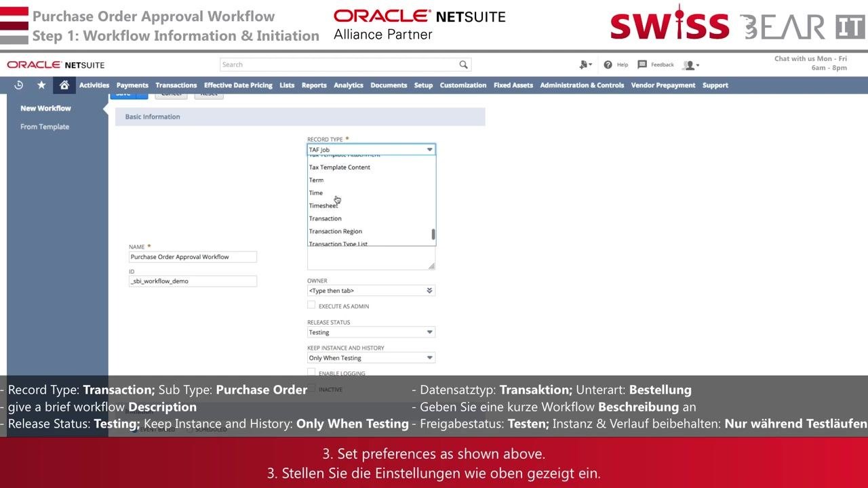Open the Support menu
This screenshot has height=488, width=868.
tap(715, 85)
